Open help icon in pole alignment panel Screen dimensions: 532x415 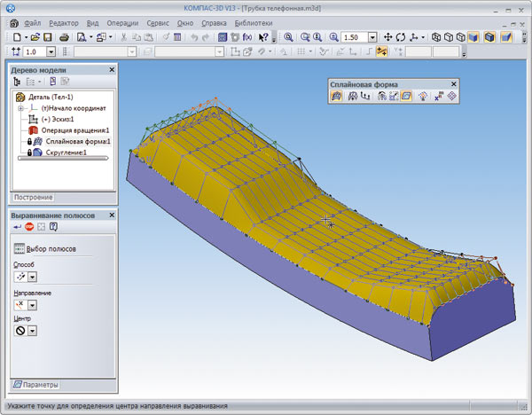tap(54, 228)
